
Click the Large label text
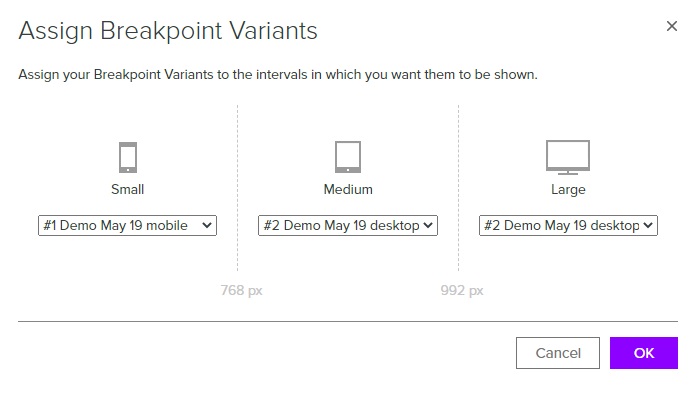click(568, 190)
